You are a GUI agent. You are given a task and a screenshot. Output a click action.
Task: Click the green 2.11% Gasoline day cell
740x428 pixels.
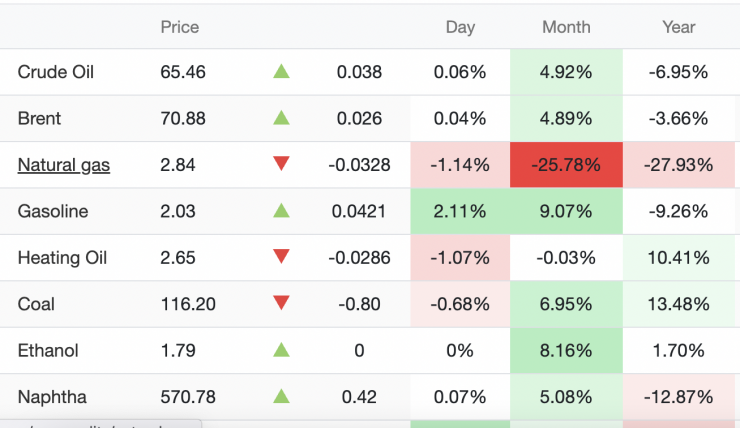[460, 211]
